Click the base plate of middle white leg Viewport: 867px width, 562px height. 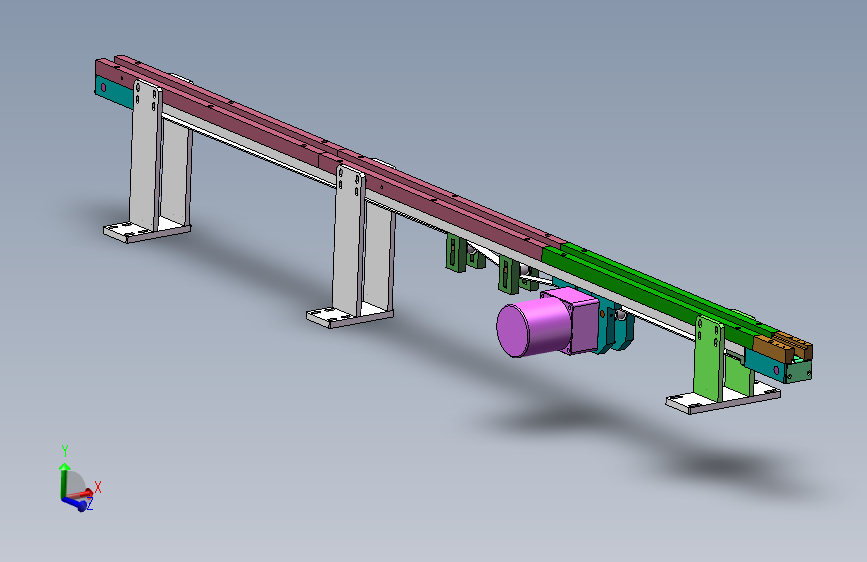point(349,317)
